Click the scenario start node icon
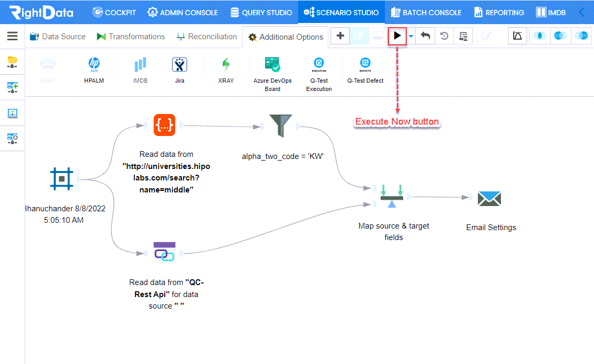 61,178
